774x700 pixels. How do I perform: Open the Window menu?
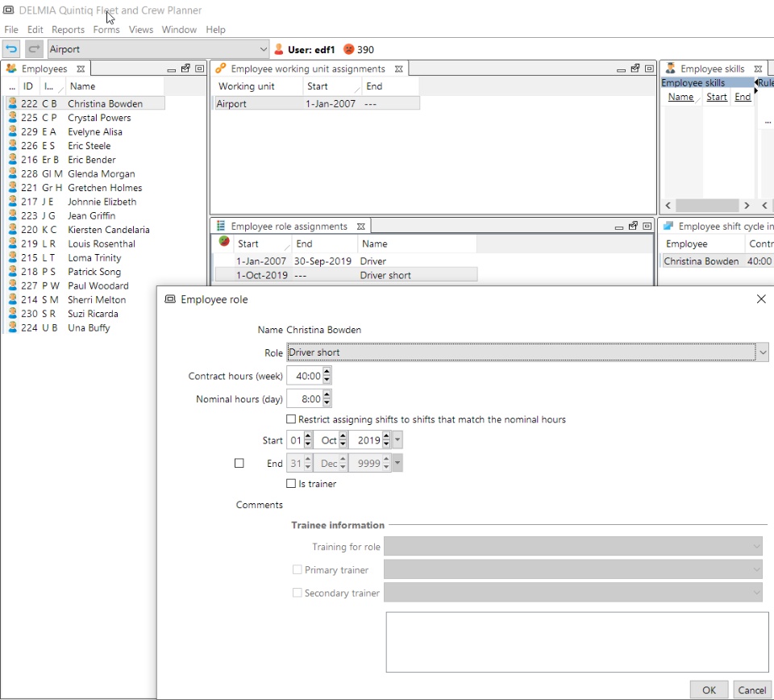(179, 30)
